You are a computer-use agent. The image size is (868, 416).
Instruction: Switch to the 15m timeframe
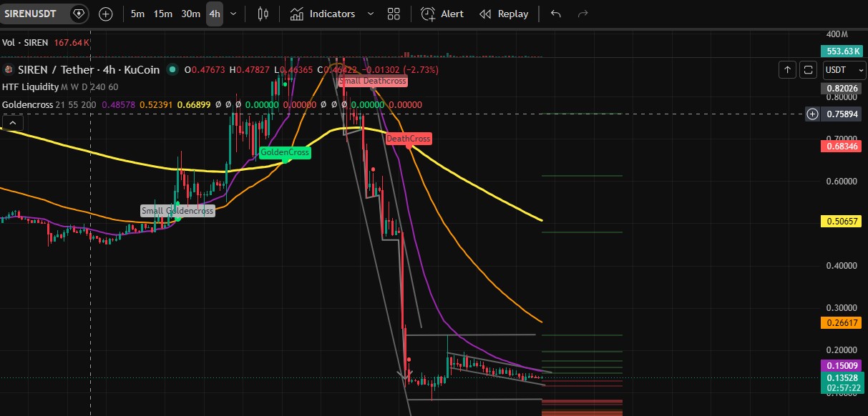click(163, 14)
